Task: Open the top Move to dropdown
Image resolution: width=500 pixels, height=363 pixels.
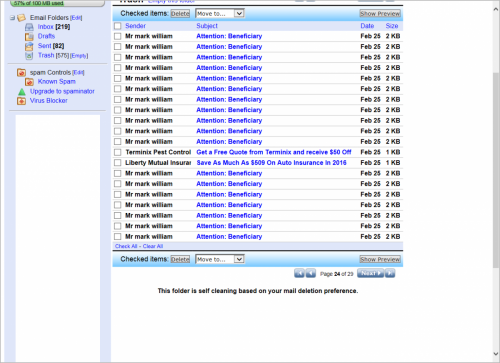Action: tap(220, 14)
